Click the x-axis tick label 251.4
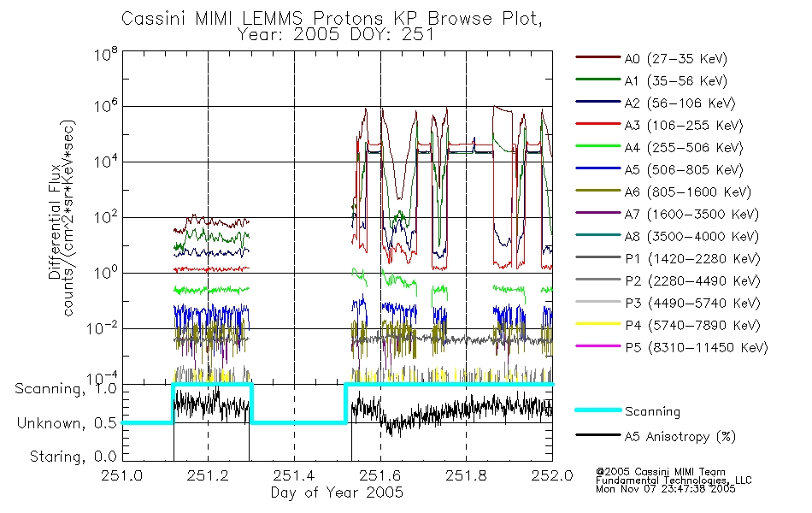Viewport: 812px width, 513px height. click(x=294, y=475)
